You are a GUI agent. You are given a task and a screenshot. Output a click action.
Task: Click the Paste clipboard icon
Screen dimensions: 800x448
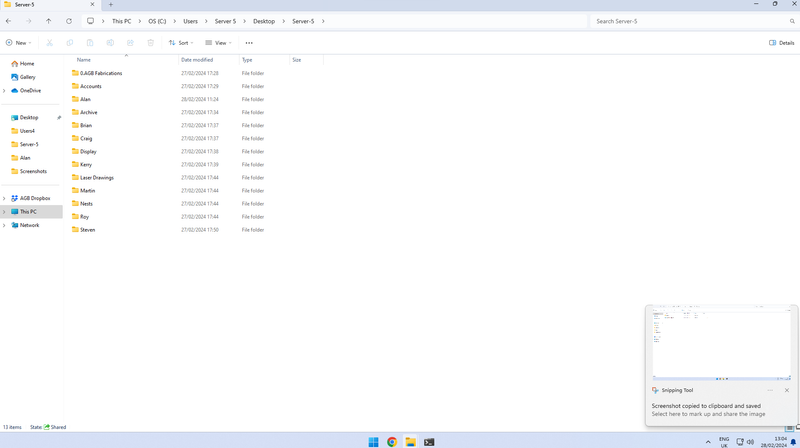(x=90, y=43)
